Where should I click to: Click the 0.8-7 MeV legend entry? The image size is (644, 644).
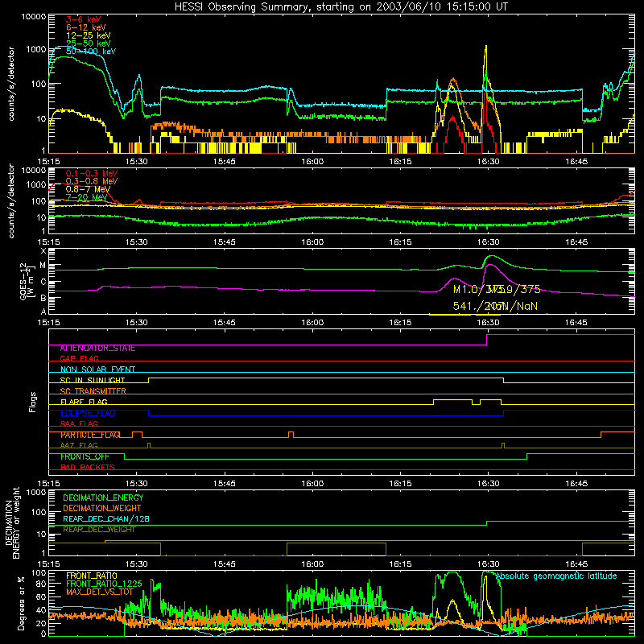(x=88, y=189)
